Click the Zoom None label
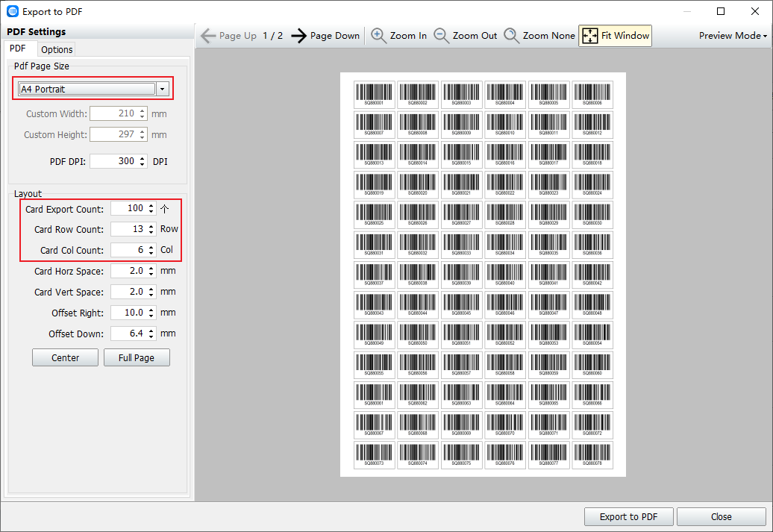The width and height of the screenshot is (773, 532). tap(548, 36)
